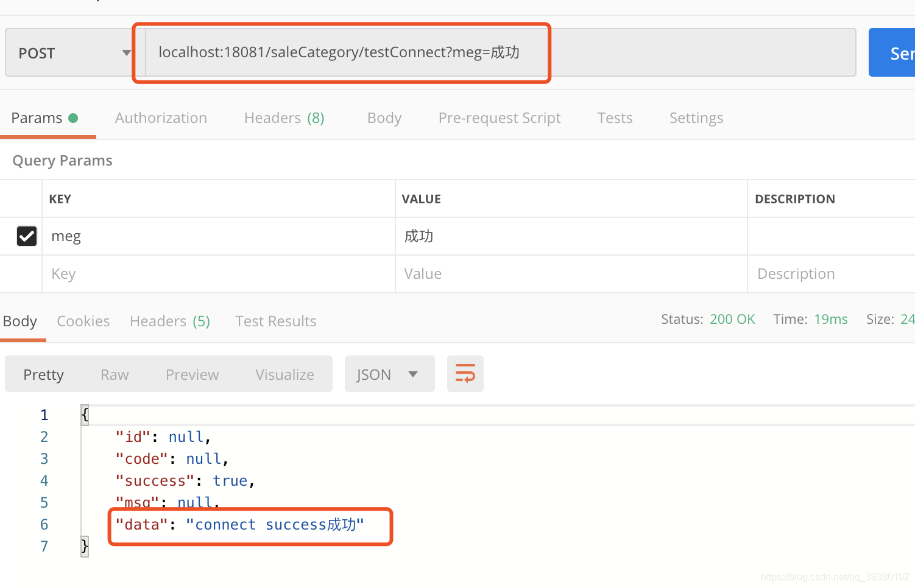Open the response Headers (5) tab
915x588 pixels.
170,321
